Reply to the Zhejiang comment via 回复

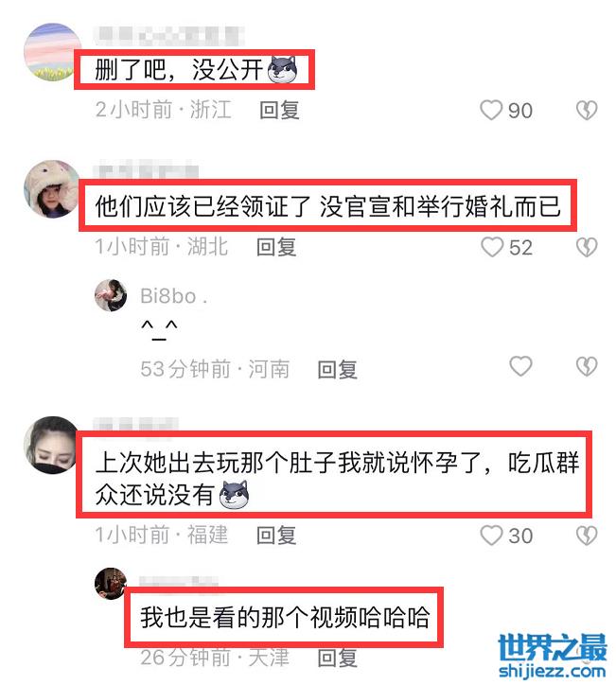click(279, 110)
